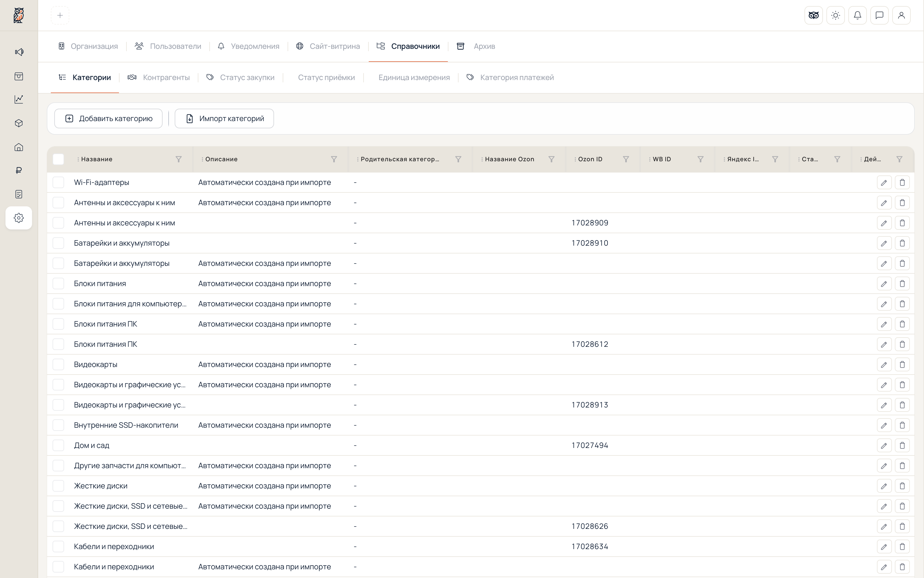Click the Ozon ID value 17028634

[590, 547]
